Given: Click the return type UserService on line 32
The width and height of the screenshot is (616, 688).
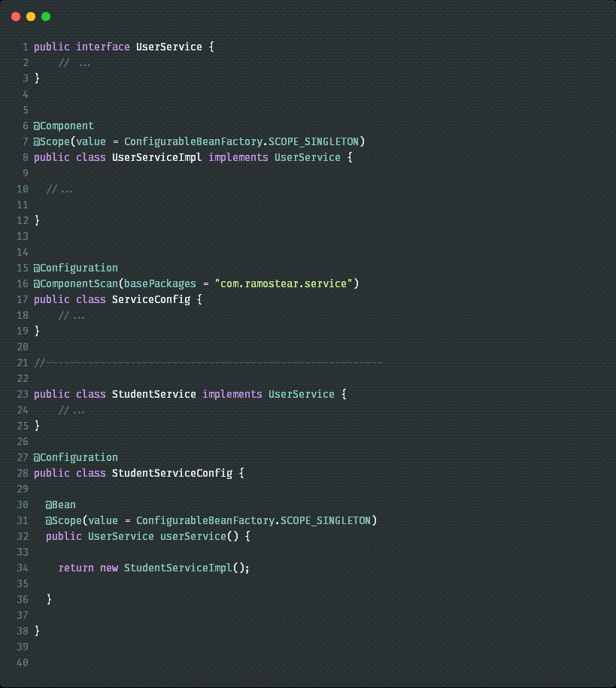Looking at the screenshot, I should pyautogui.click(x=121, y=537).
